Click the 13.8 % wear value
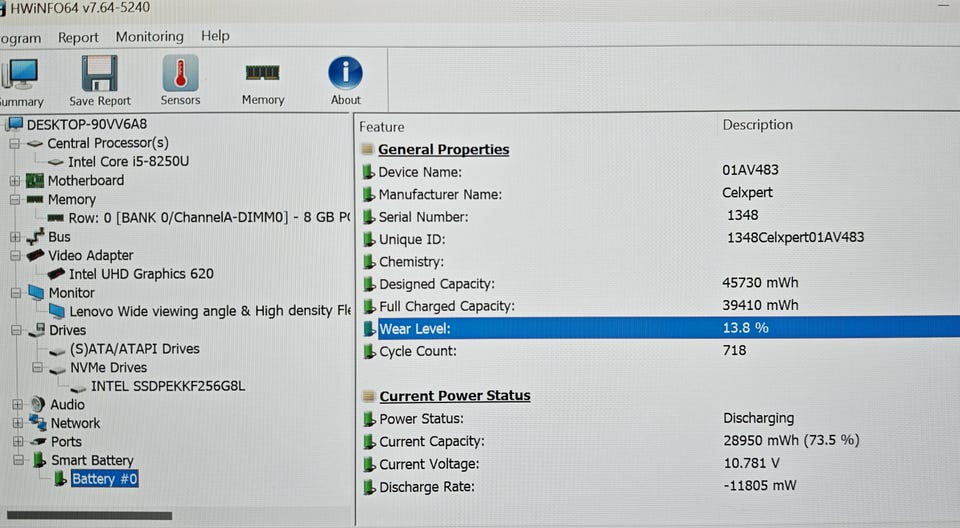 [x=745, y=328]
